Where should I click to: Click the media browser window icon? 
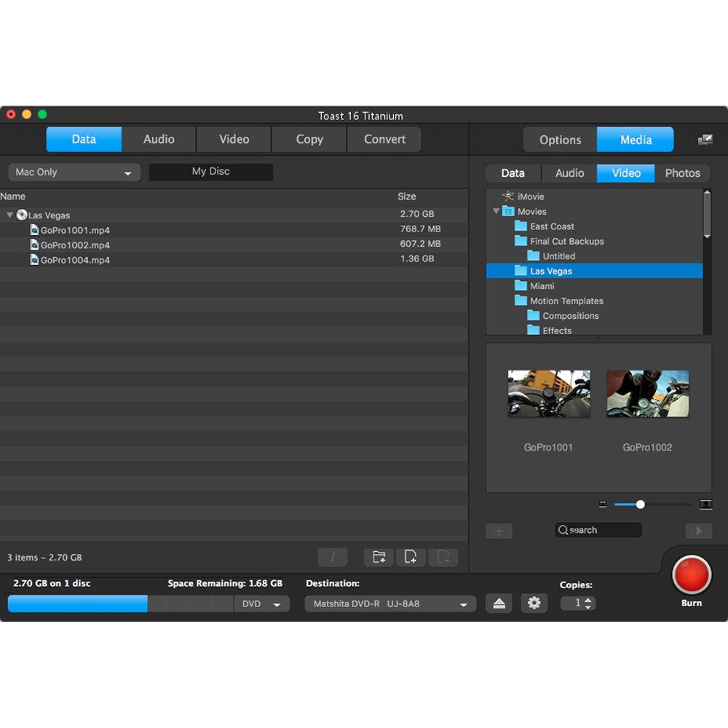coord(705,140)
